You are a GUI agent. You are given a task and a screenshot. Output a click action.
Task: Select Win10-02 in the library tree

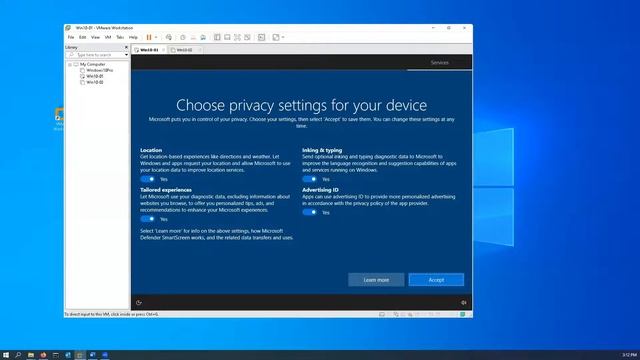tap(95, 82)
